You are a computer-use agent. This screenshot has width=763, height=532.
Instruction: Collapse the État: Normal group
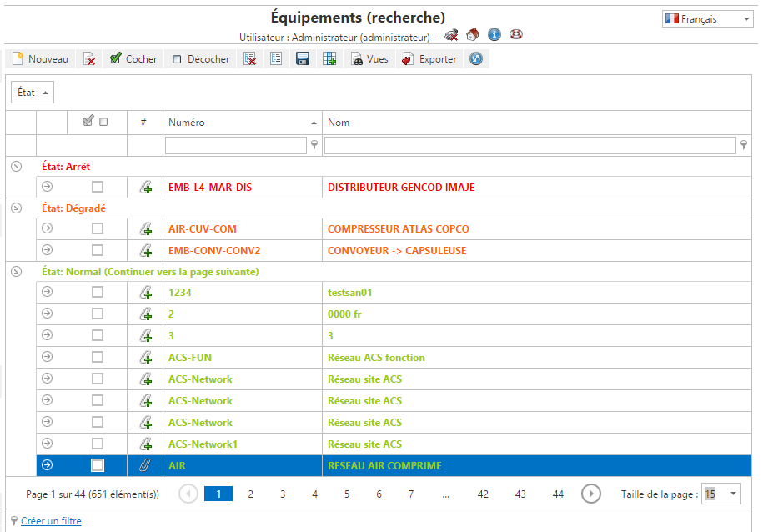[17, 272]
